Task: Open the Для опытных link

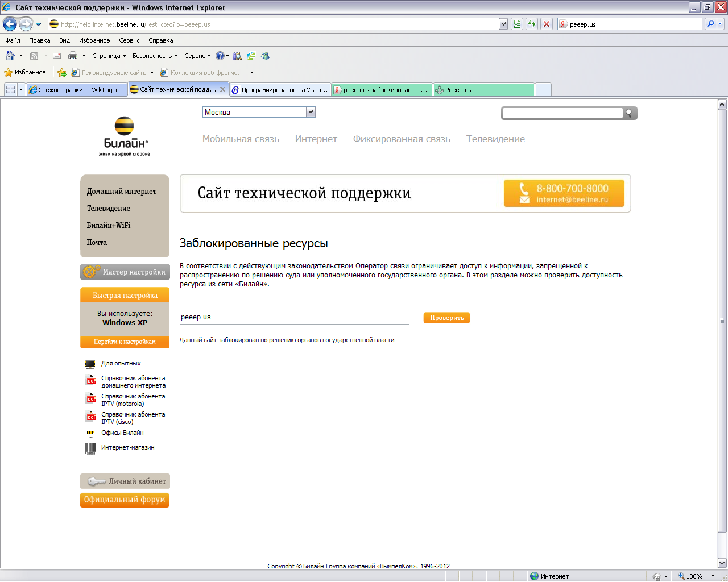Action: (x=121, y=364)
